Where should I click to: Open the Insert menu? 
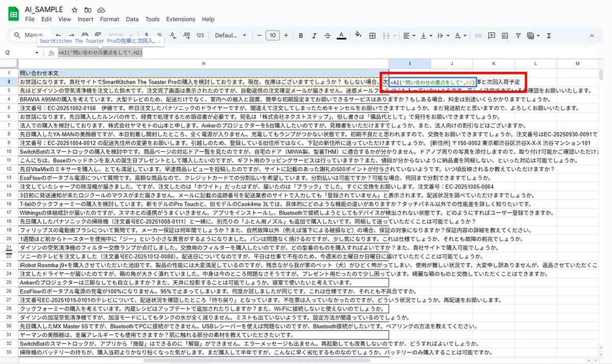pyautogui.click(x=85, y=19)
